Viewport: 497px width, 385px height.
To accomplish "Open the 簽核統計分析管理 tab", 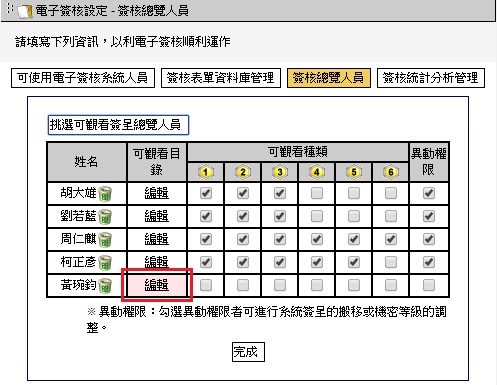I will tap(431, 78).
